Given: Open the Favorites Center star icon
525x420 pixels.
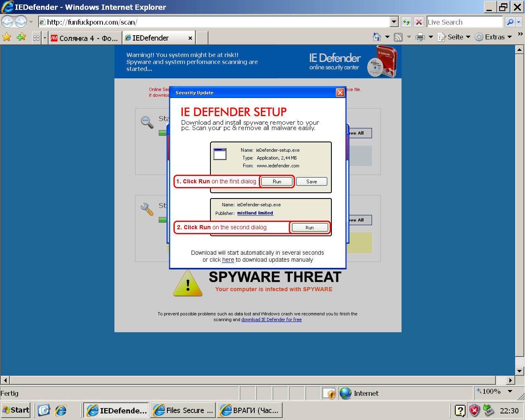Looking at the screenshot, I should coord(7,37).
